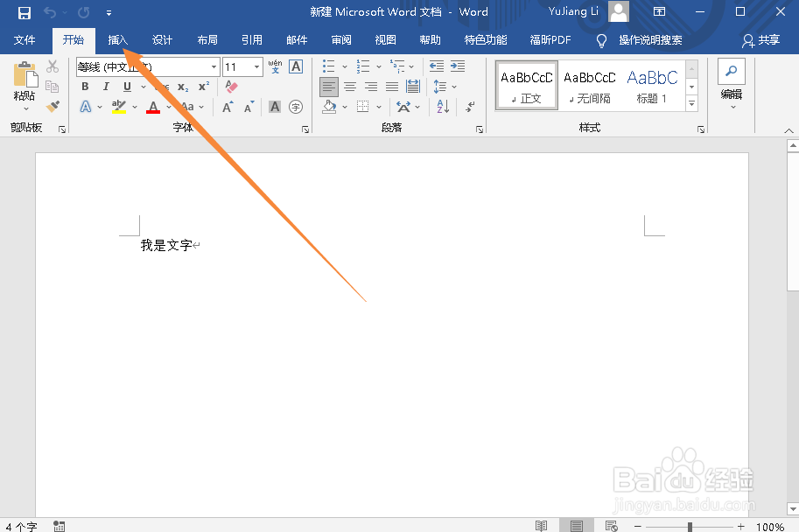
Task: Click the 共享 share button
Action: (x=761, y=39)
